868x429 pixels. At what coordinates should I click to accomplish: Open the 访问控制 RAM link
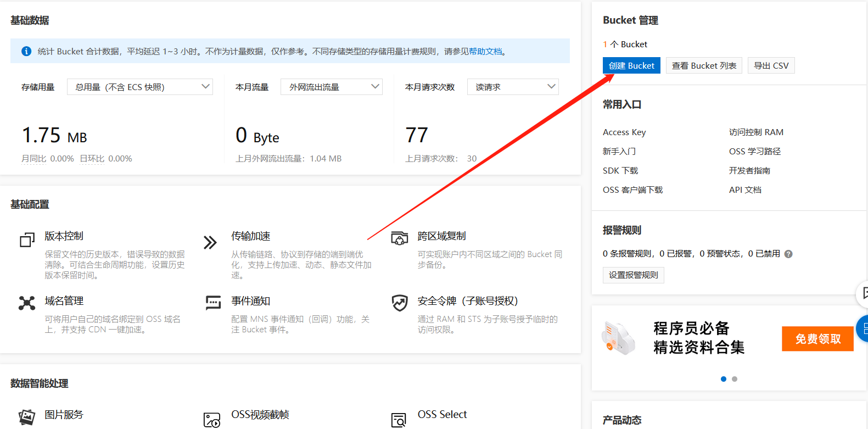click(x=756, y=132)
